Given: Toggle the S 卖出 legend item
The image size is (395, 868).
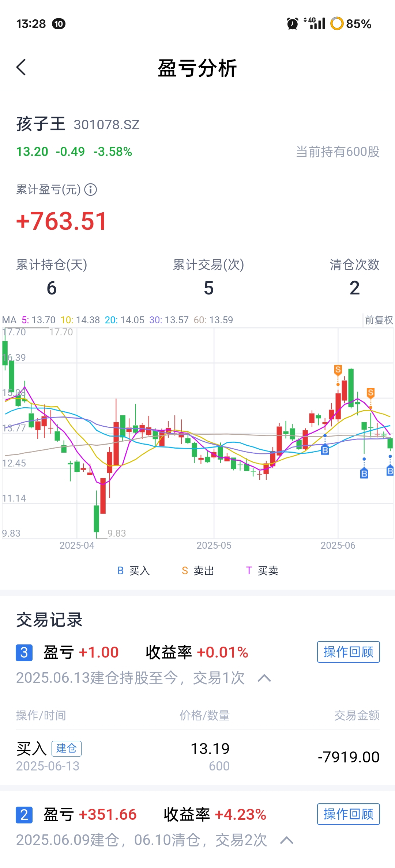Looking at the screenshot, I should click(198, 571).
